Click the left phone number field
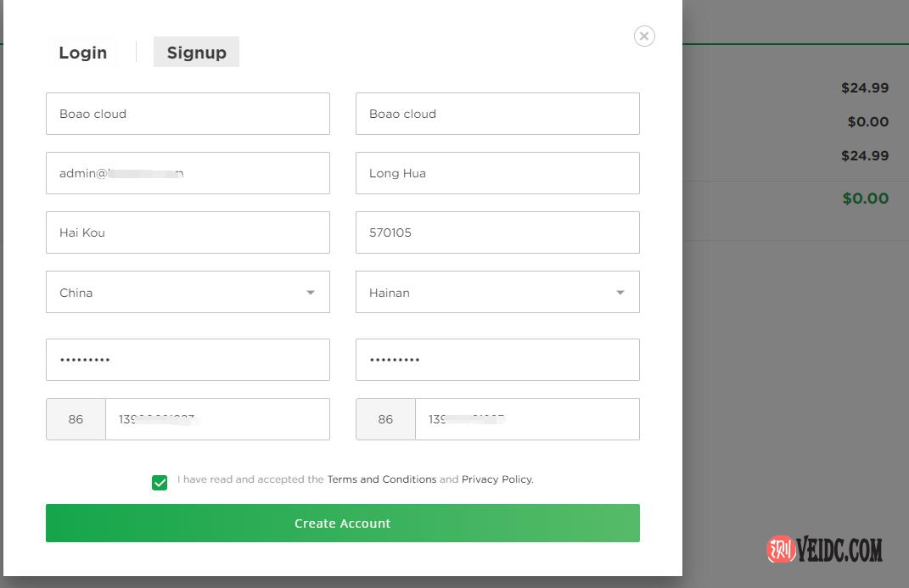This screenshot has width=909, height=588. click(217, 419)
